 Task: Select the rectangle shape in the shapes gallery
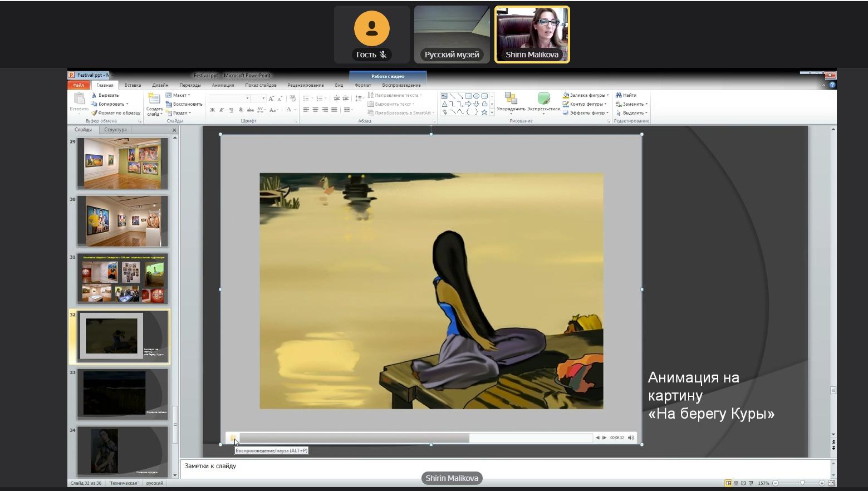coord(468,96)
